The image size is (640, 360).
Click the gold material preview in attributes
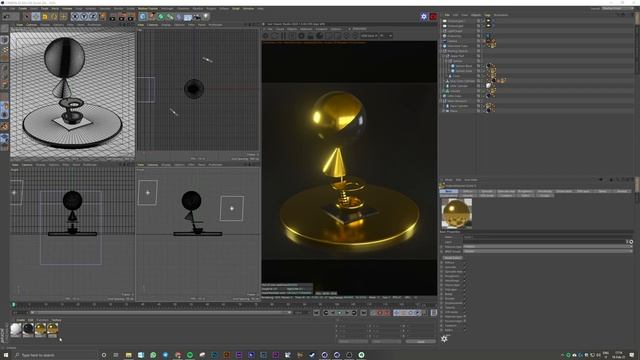(x=457, y=213)
